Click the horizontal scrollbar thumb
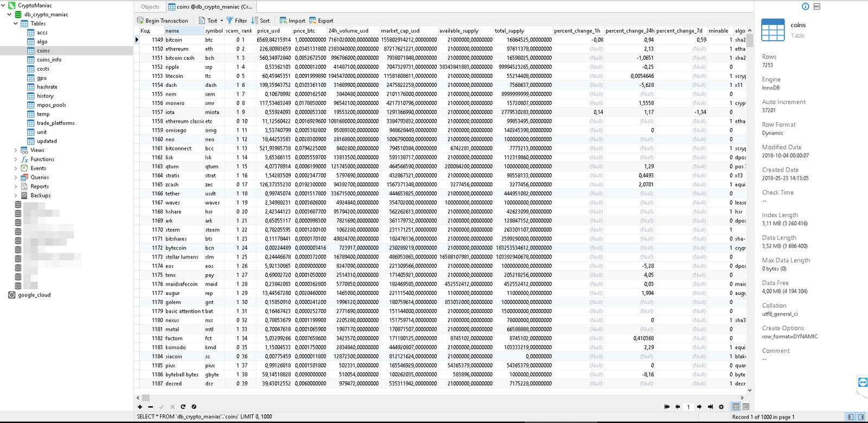Image resolution: width=868 pixels, height=423 pixels. [x=146, y=398]
